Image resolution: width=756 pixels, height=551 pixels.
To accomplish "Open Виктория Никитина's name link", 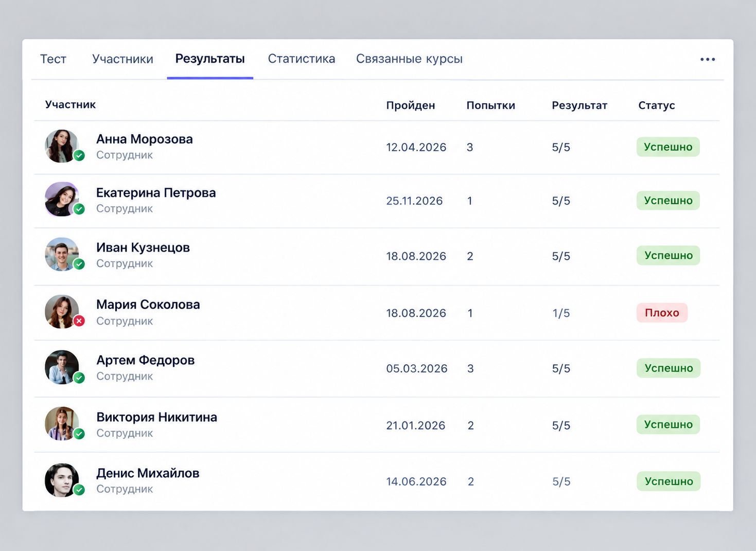I will (157, 417).
